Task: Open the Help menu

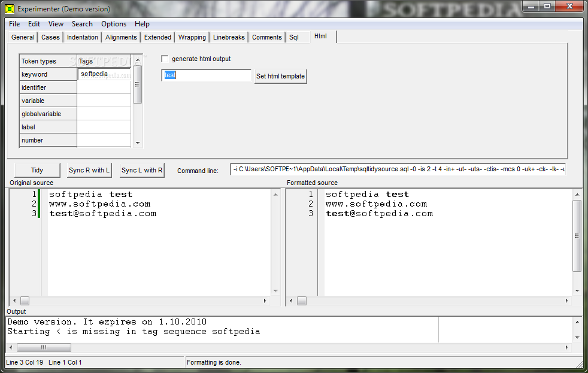Action: [142, 23]
